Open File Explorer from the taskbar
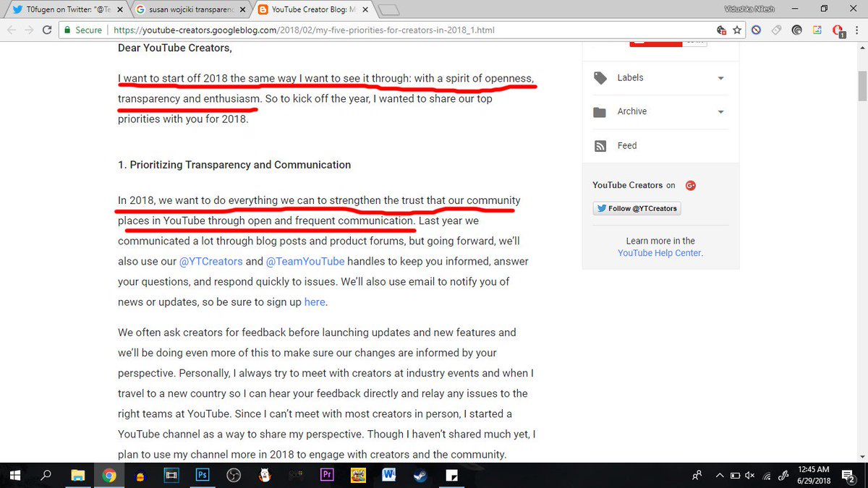 [78, 476]
